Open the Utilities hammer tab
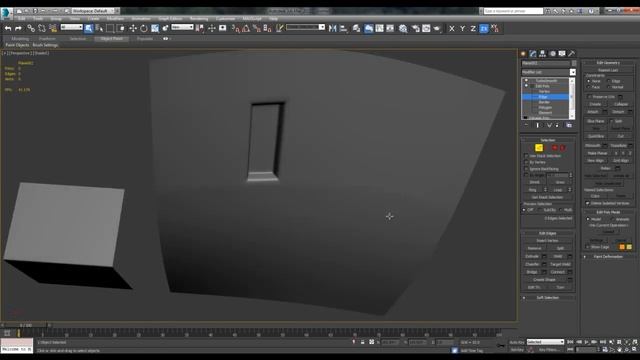 [x=572, y=53]
